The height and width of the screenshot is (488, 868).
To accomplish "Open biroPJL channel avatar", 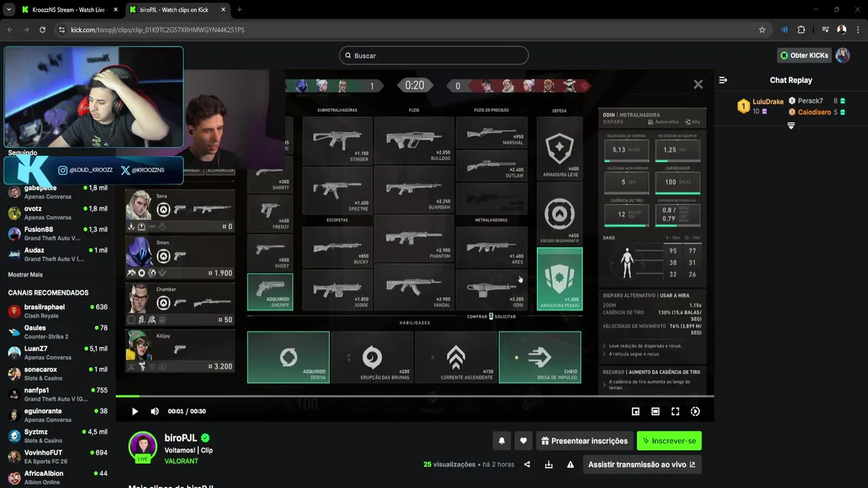I will [x=142, y=445].
